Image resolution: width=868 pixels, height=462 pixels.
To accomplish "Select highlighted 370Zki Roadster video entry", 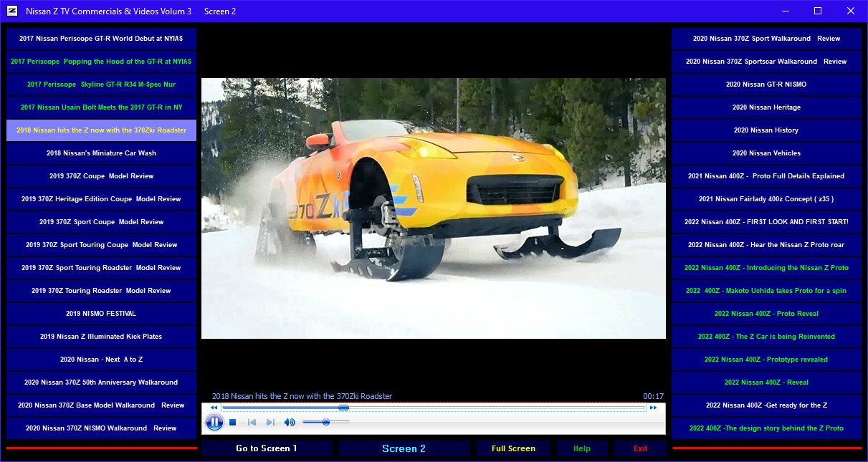I will pos(101,130).
